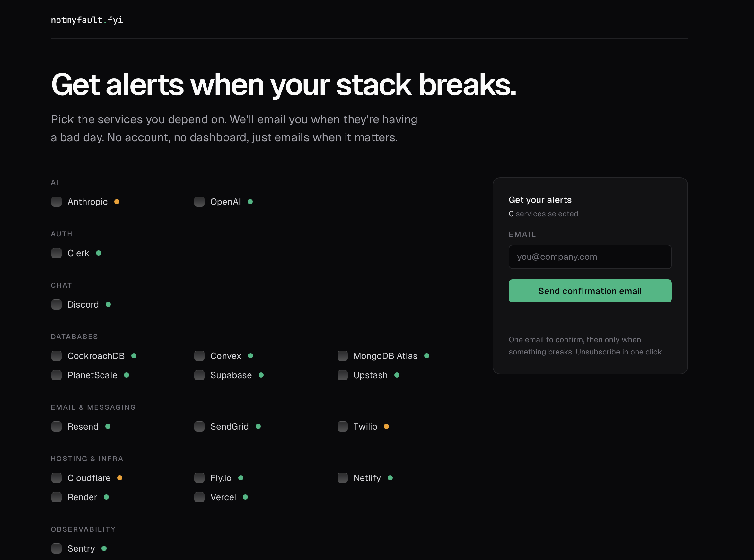Select the SendGrid checkbox
754x560 pixels.
[x=199, y=426]
